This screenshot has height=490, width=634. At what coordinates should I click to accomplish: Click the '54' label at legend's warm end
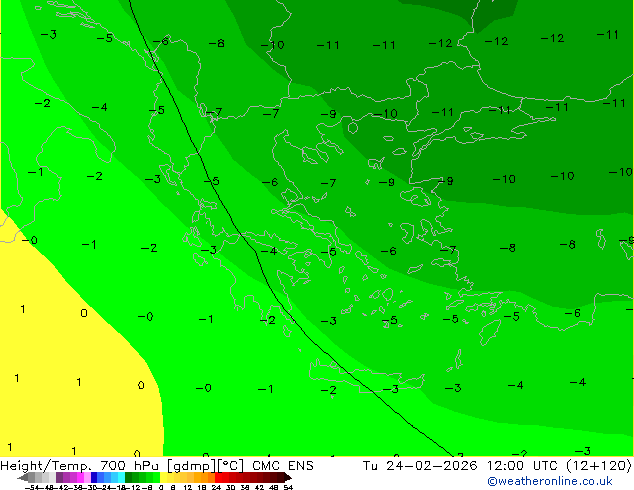point(288,487)
